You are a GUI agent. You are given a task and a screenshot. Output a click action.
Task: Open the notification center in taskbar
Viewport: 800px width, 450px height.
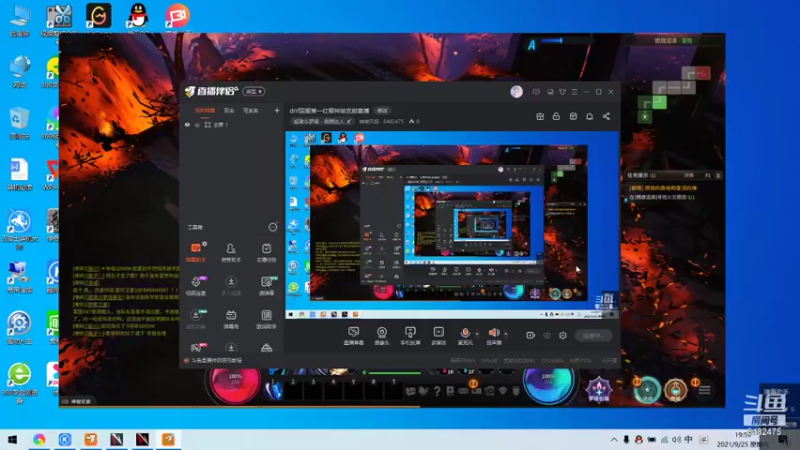click(x=783, y=440)
